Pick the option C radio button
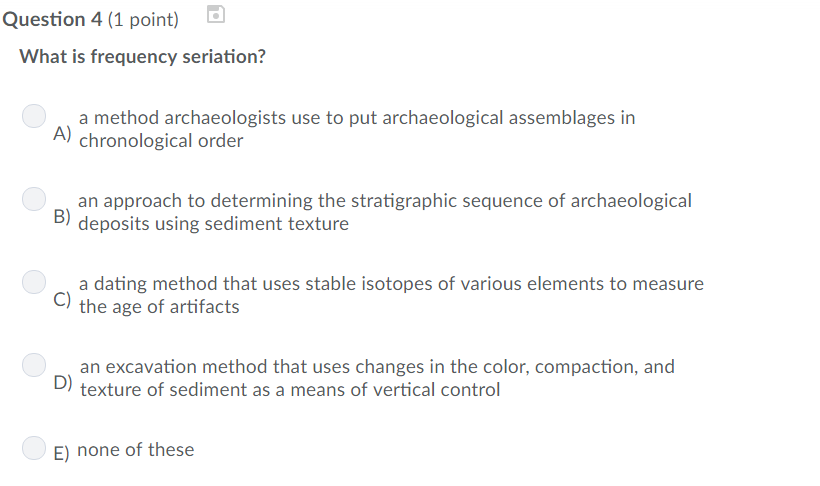 click(35, 281)
